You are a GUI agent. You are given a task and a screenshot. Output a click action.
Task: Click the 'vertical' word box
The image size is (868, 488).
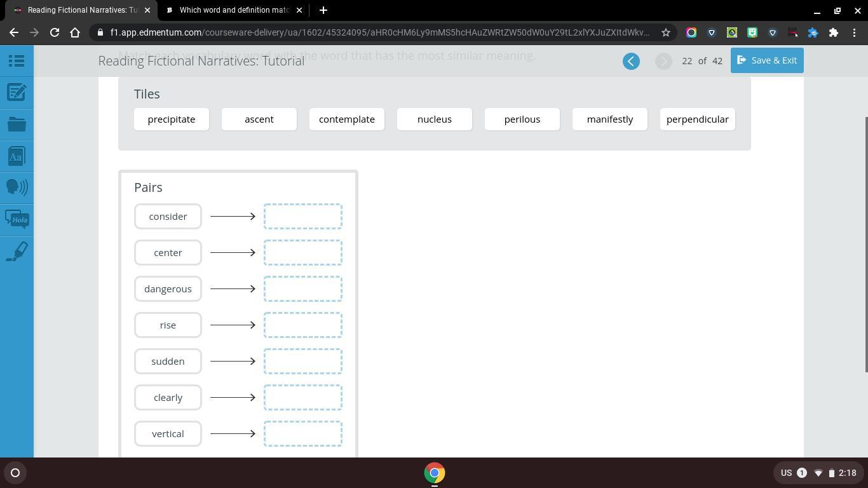pos(168,434)
